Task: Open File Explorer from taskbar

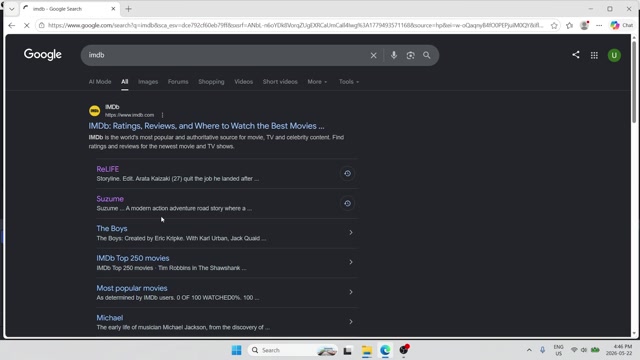Action: click(367, 350)
